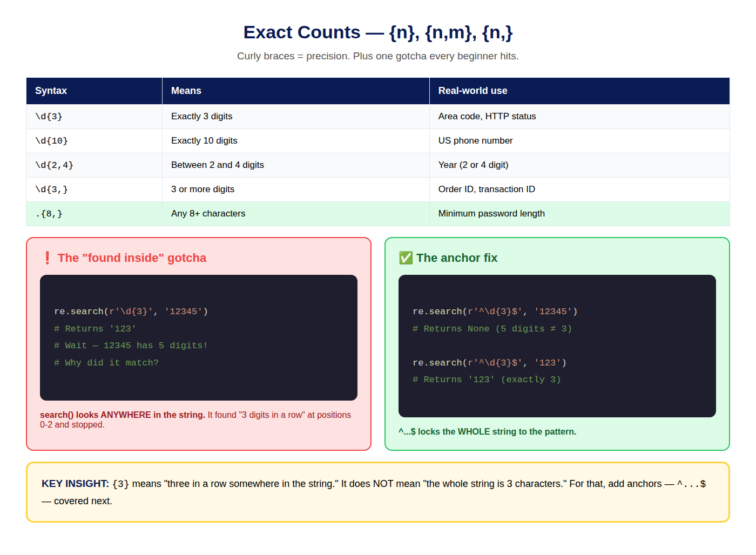The image size is (756, 555).
Task: Select the Means column header
Action: pyautogui.click(x=296, y=91)
